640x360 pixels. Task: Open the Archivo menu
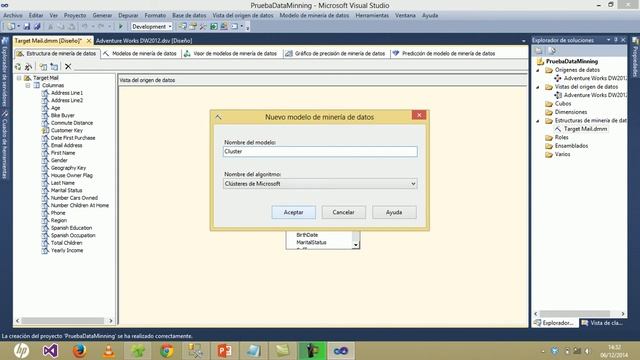click(x=13, y=15)
